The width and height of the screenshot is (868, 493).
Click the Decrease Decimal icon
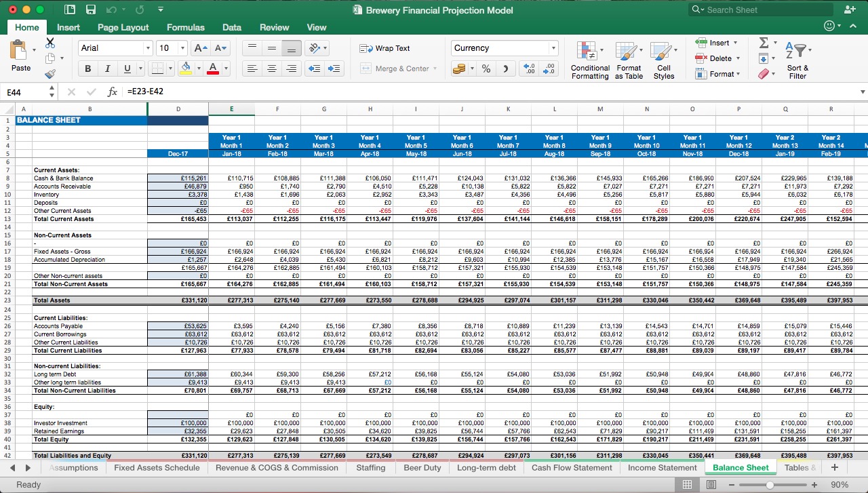549,68
